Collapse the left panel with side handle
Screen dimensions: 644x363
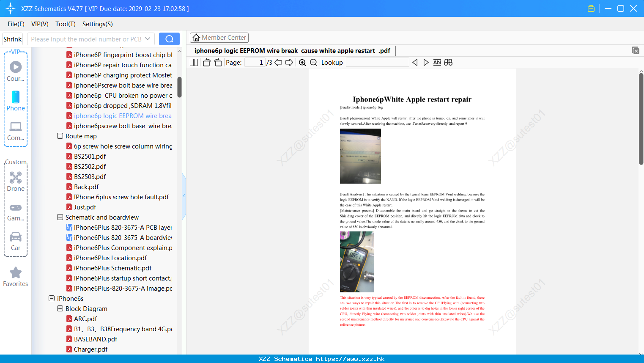184,196
